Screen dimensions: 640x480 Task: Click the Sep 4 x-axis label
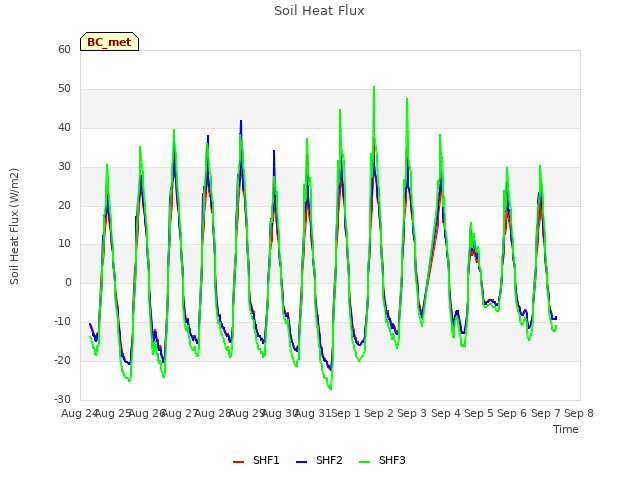pos(446,413)
